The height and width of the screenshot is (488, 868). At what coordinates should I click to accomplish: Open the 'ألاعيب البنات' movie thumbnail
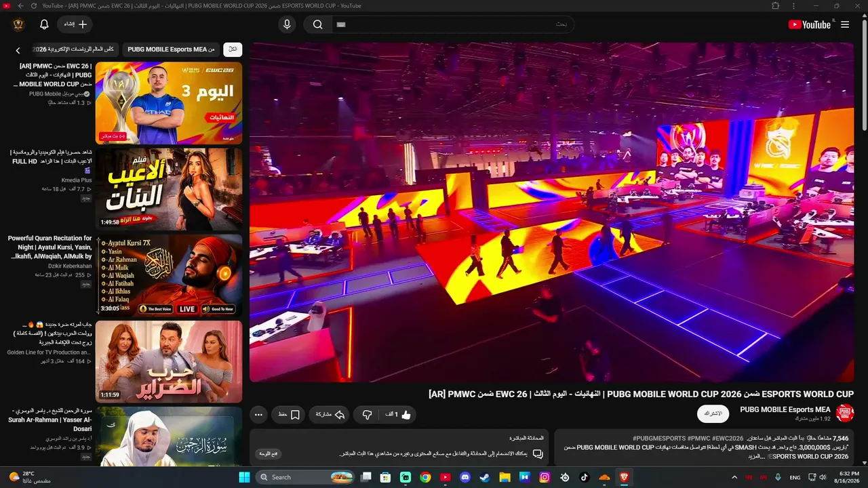[169, 189]
